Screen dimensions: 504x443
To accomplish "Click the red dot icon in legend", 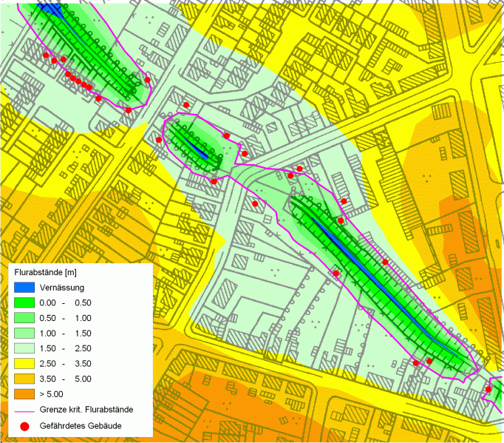I will (x=25, y=427).
